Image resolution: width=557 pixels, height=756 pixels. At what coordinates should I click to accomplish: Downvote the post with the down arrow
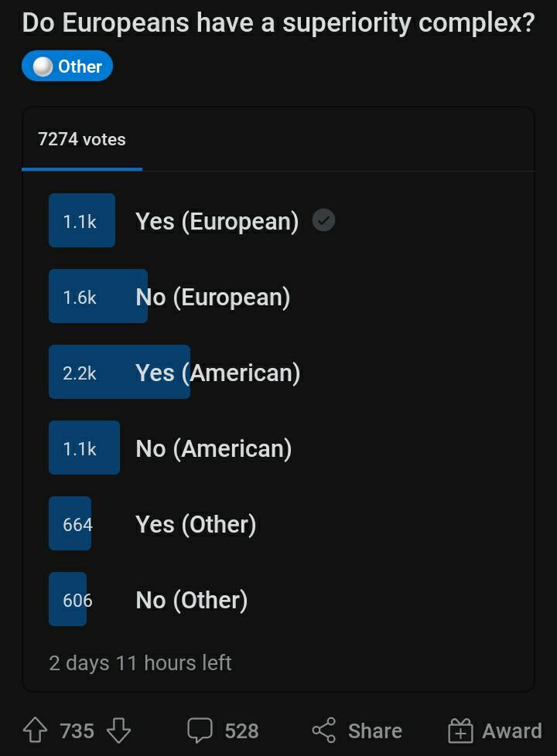click(x=118, y=730)
